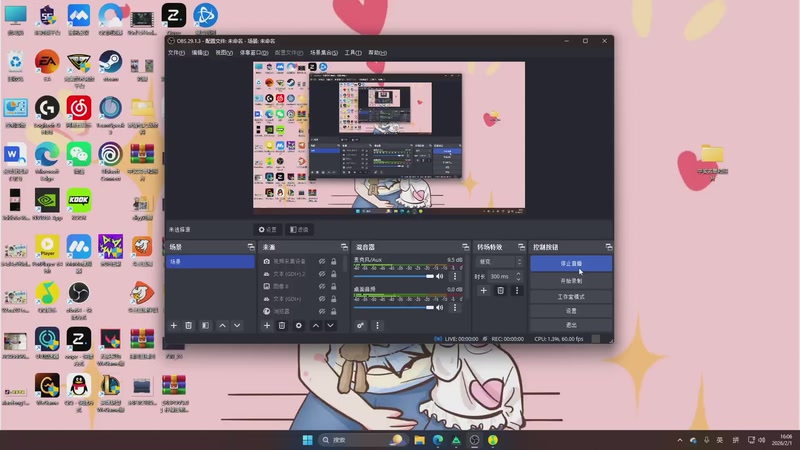Toggle visibility of 图像 source

pos(322,286)
